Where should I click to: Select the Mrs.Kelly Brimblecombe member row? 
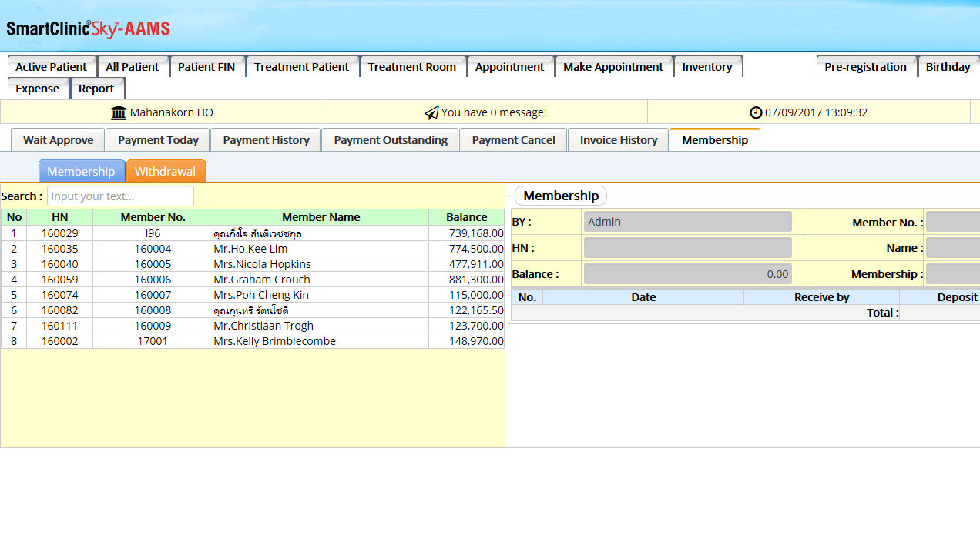[x=274, y=341]
